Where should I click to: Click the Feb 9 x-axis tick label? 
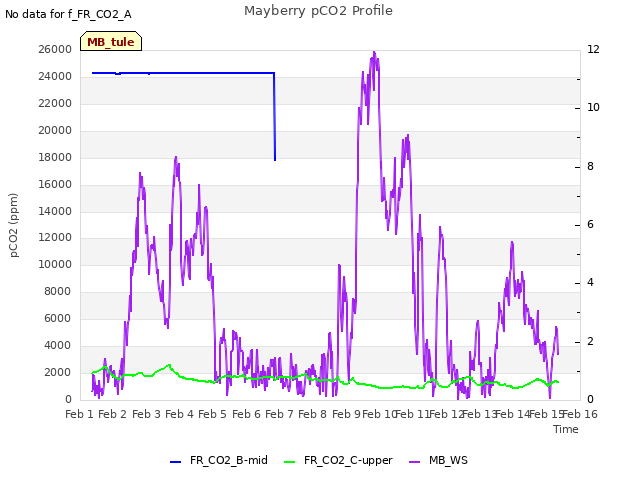click(346, 414)
